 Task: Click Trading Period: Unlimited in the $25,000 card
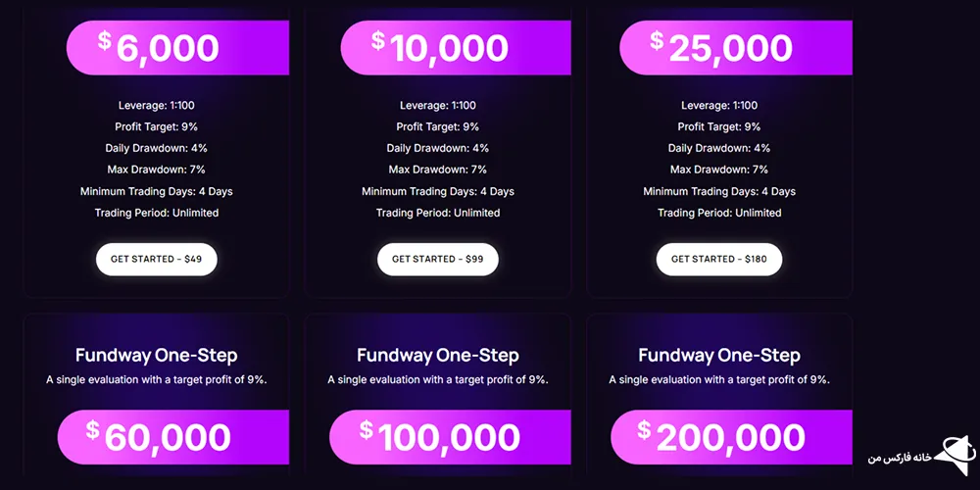tap(719, 213)
